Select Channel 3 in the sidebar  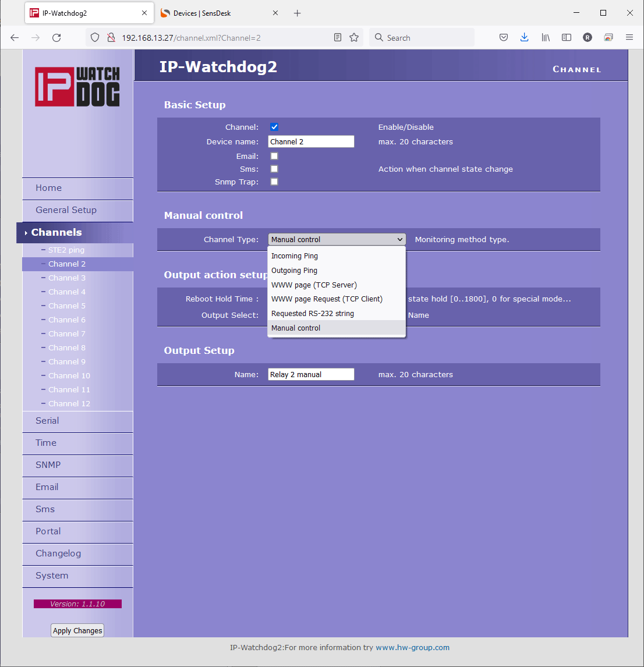pos(67,278)
